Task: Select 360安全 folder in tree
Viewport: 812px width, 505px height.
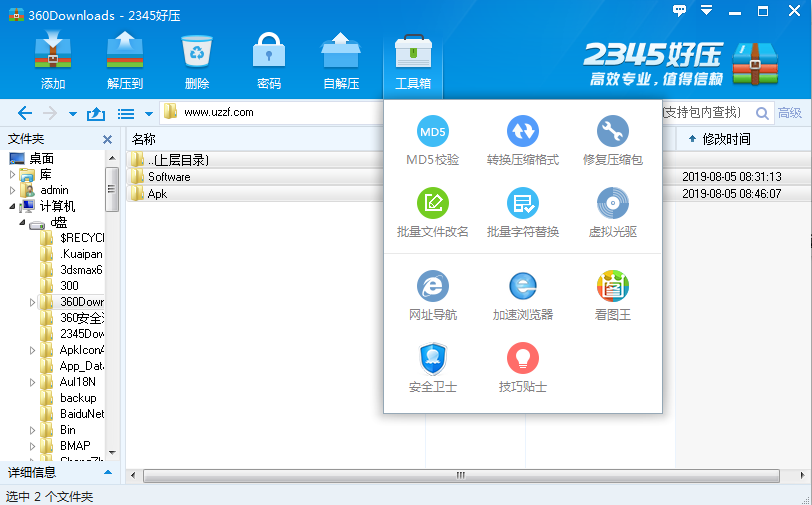Action: (x=82, y=318)
